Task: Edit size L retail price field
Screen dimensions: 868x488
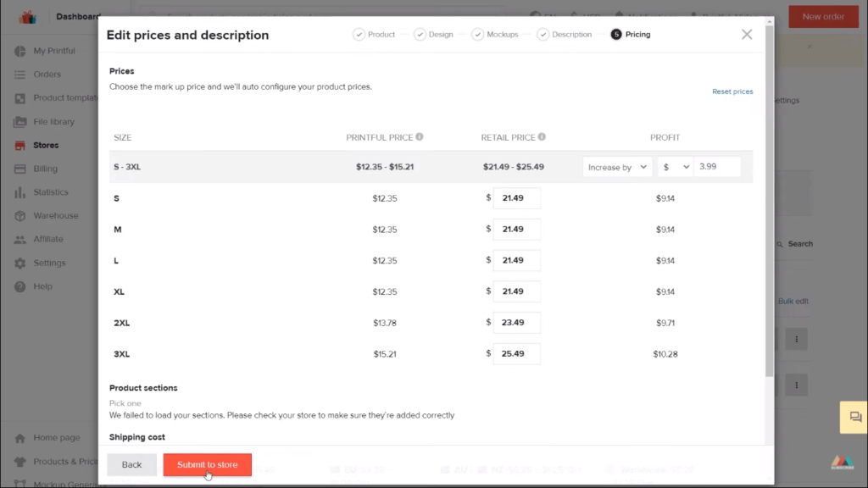Action: tap(516, 260)
